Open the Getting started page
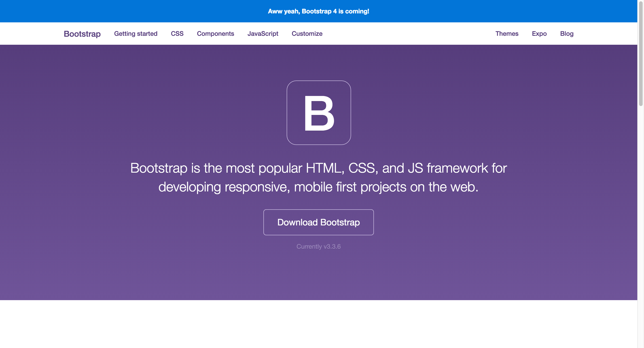644x348 pixels. (x=136, y=34)
